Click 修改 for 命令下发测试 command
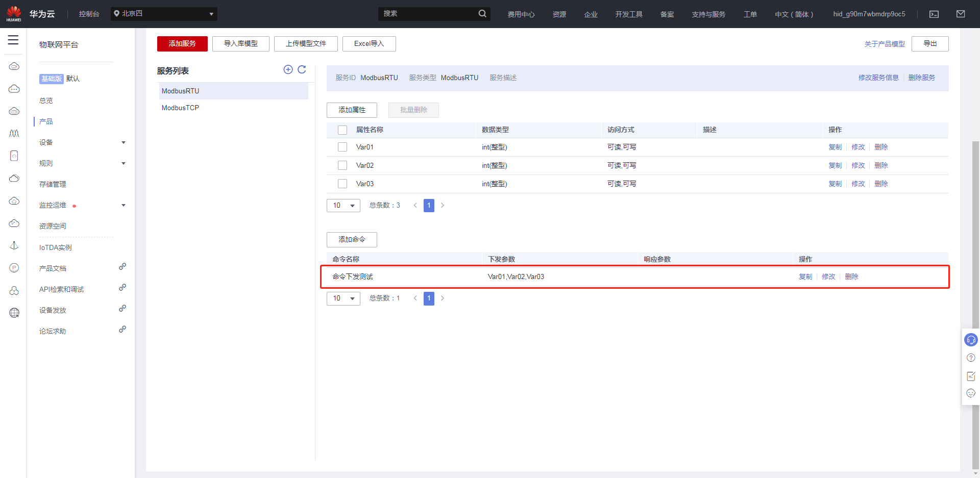 pyautogui.click(x=828, y=276)
